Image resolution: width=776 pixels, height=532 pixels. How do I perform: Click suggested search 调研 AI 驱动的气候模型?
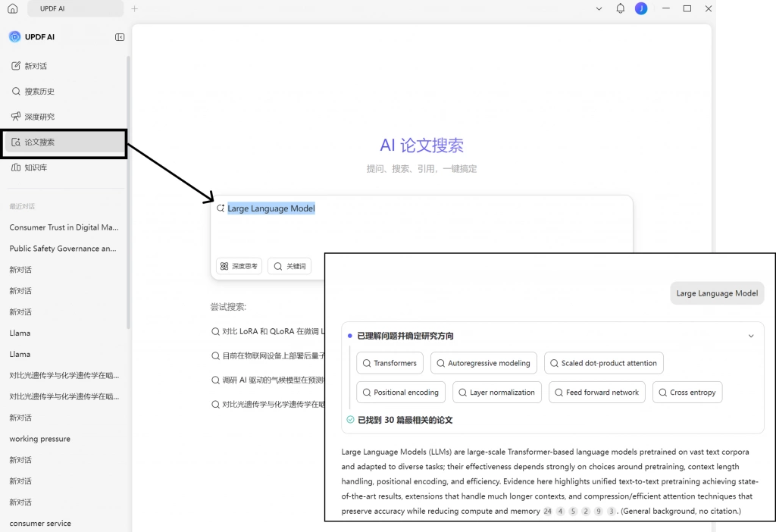268,380
